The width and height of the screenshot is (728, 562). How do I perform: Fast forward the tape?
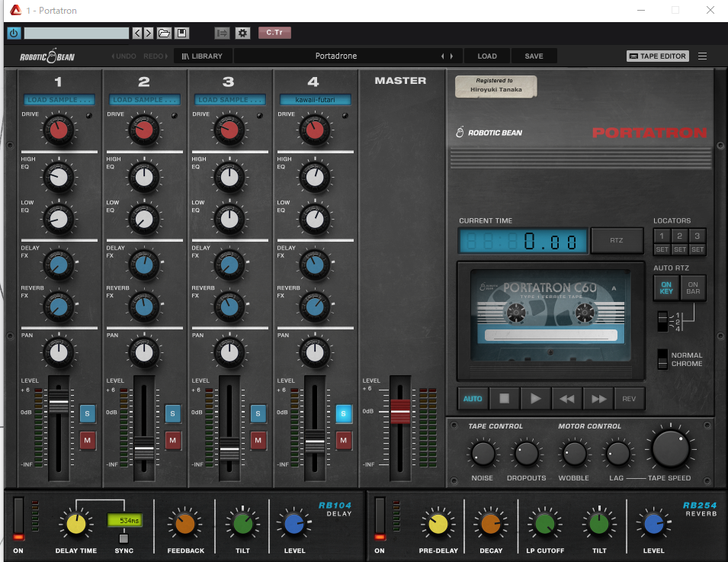tap(598, 399)
